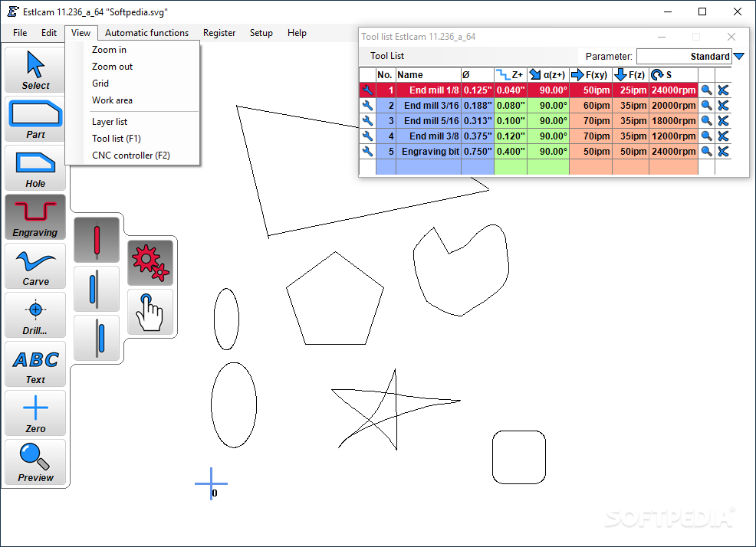756x547 pixels.
Task: Click the Z+ column header
Action: point(510,75)
